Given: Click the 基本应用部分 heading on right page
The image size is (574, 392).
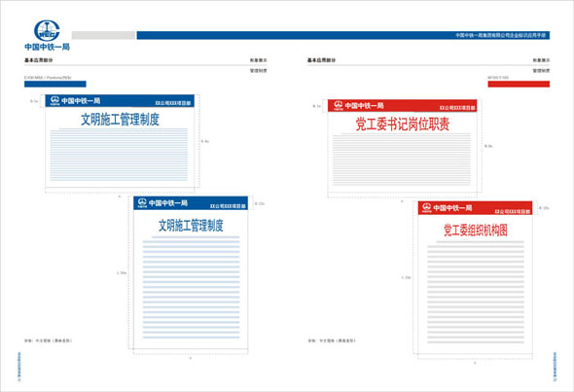Looking at the screenshot, I should [321, 60].
